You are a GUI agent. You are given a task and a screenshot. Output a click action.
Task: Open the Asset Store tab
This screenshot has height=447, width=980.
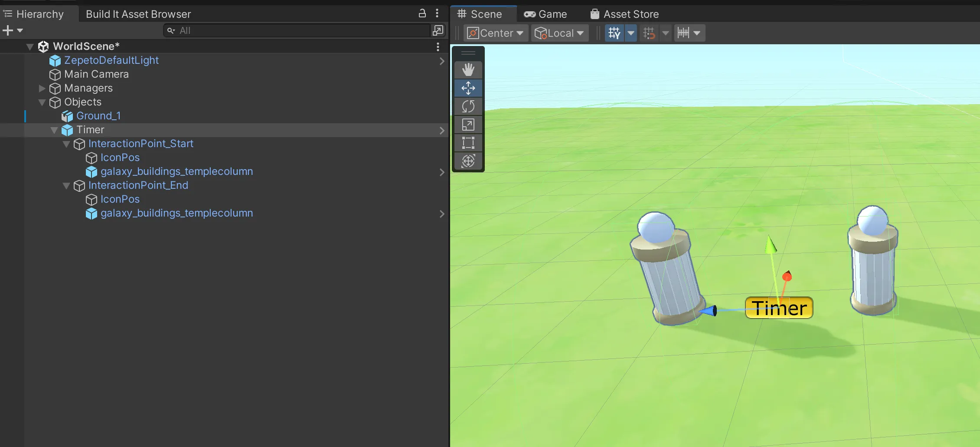(625, 14)
